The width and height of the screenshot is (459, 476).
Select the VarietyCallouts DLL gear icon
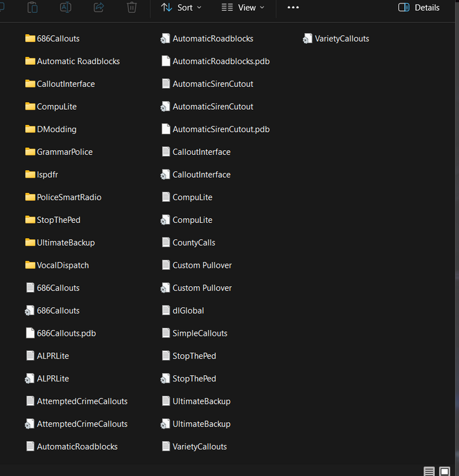pyautogui.click(x=307, y=39)
